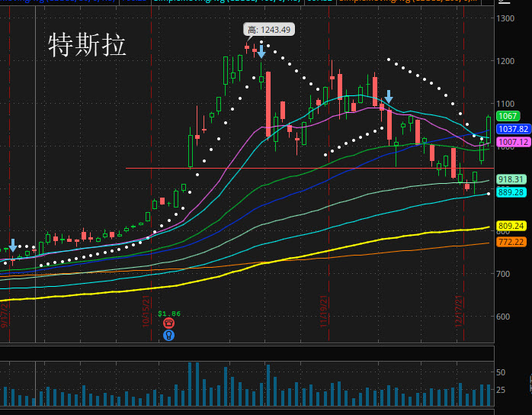The width and height of the screenshot is (532, 415).
Task: Click the $1.86 earnings estimate text
Action: (x=169, y=314)
